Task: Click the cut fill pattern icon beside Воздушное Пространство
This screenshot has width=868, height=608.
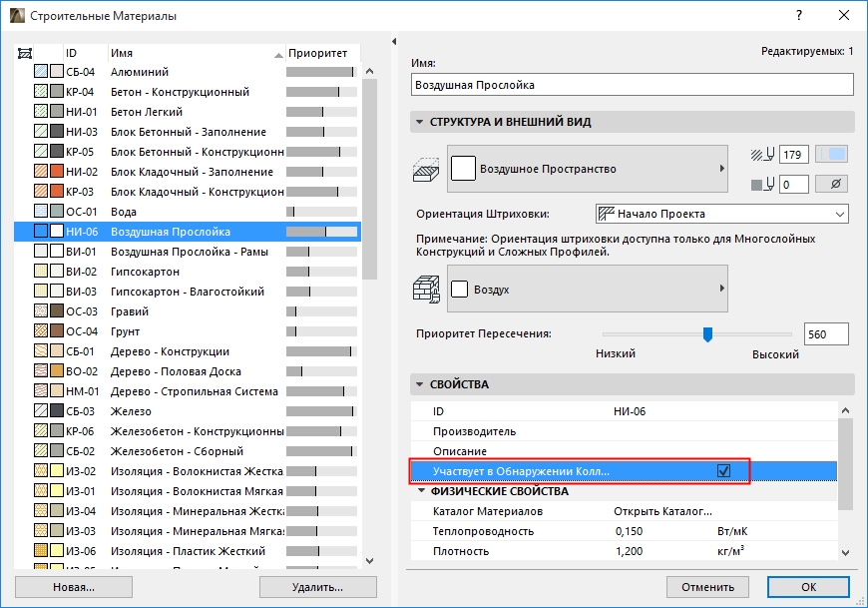Action: pyautogui.click(x=426, y=170)
